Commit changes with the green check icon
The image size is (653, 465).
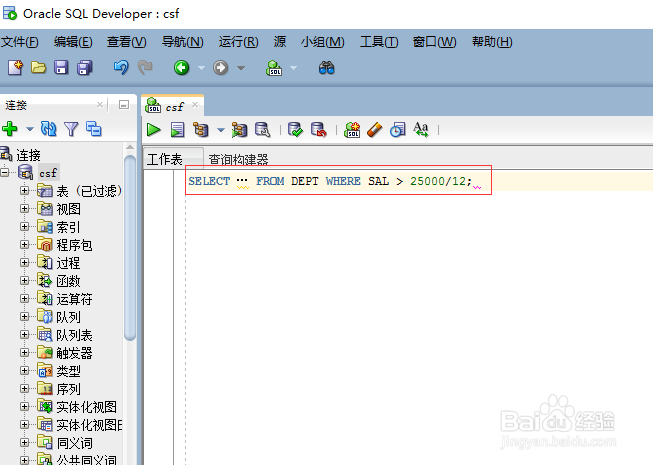coord(295,130)
